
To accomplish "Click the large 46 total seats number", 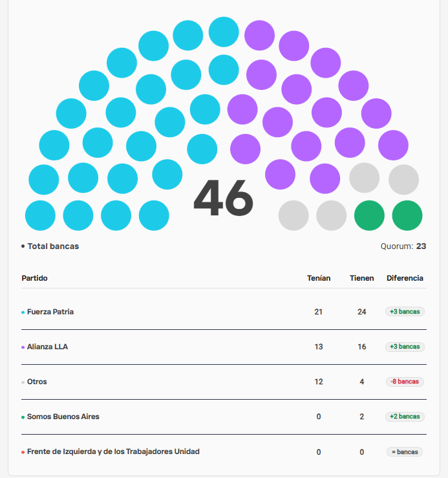I will point(224,198).
